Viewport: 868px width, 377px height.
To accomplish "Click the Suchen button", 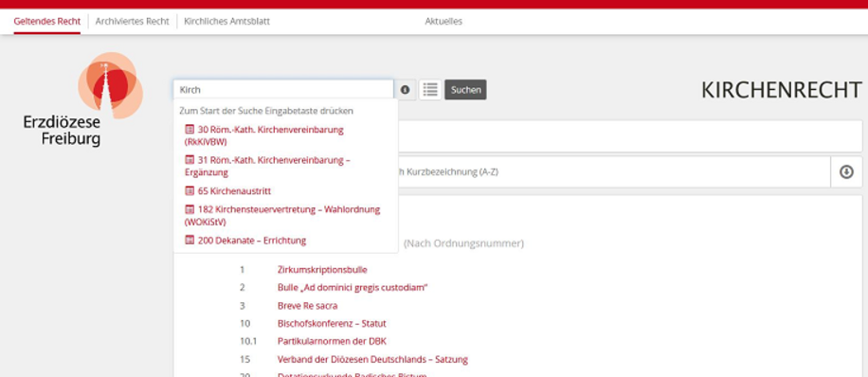I will pos(465,90).
